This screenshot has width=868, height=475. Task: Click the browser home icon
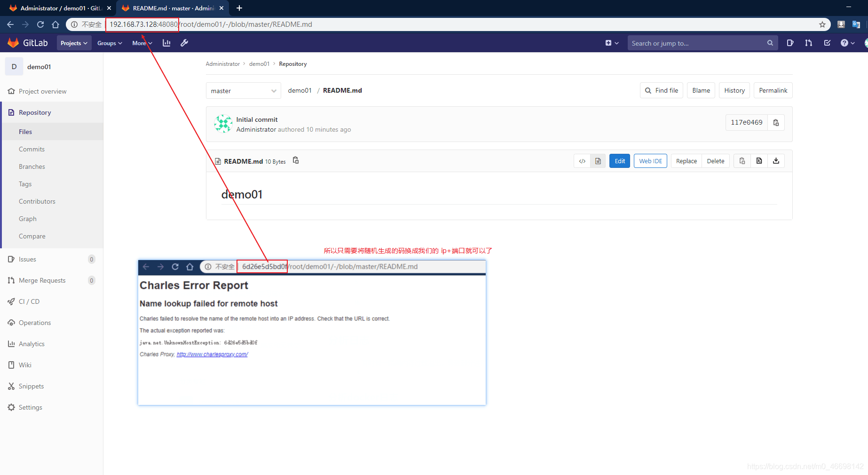tap(55, 24)
